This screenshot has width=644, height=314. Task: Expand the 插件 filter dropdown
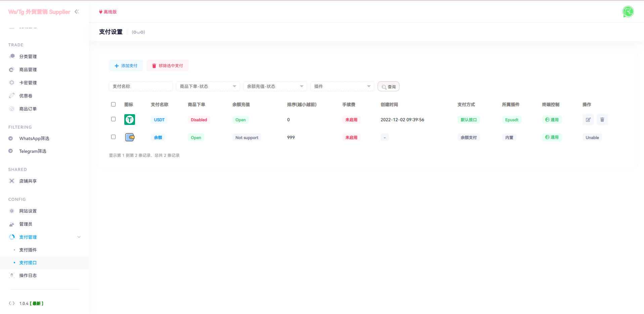pyautogui.click(x=342, y=86)
